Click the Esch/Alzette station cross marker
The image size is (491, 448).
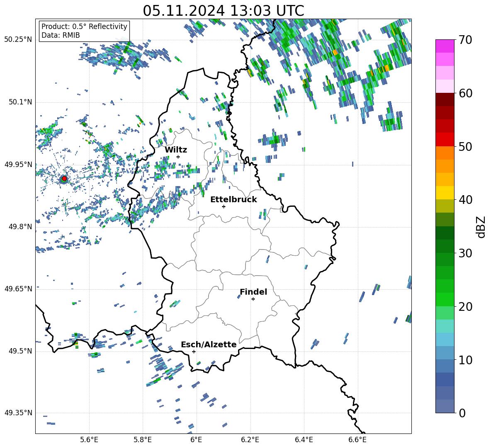point(194,351)
